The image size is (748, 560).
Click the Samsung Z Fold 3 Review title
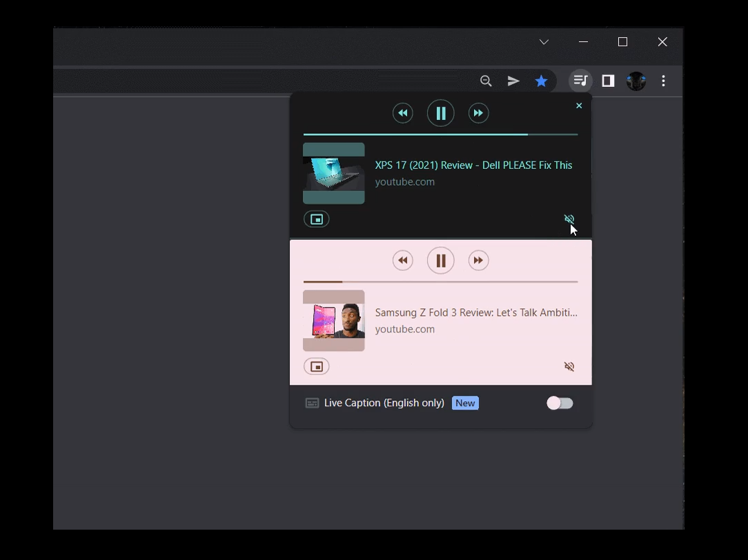click(x=476, y=312)
